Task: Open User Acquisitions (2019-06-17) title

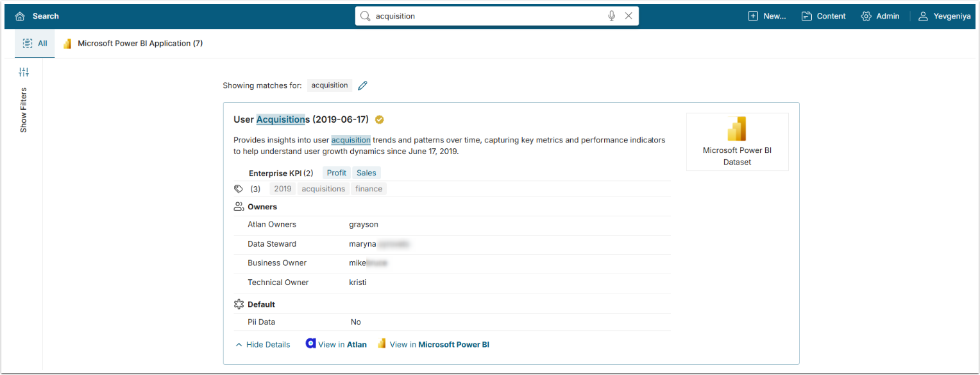Action: 301,119
